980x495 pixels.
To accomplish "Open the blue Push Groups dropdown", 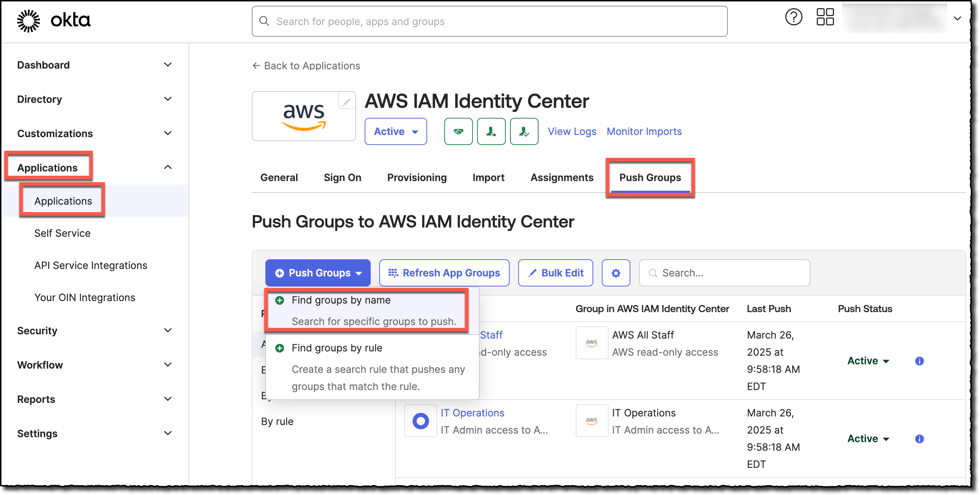I will pos(317,272).
